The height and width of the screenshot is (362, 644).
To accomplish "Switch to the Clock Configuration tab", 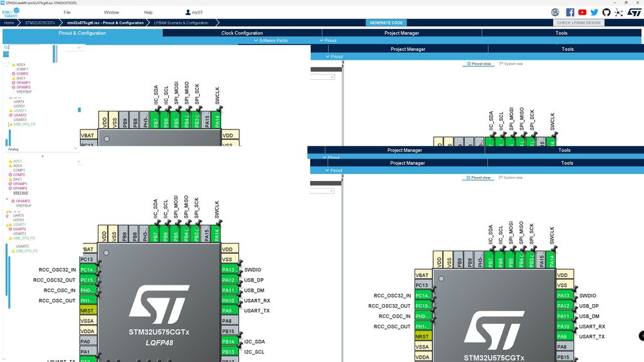I will [x=242, y=33].
